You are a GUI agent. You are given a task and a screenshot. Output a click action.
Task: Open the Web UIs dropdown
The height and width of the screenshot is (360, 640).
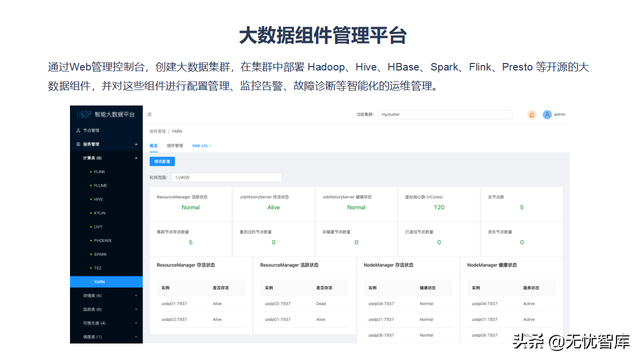[x=202, y=146]
